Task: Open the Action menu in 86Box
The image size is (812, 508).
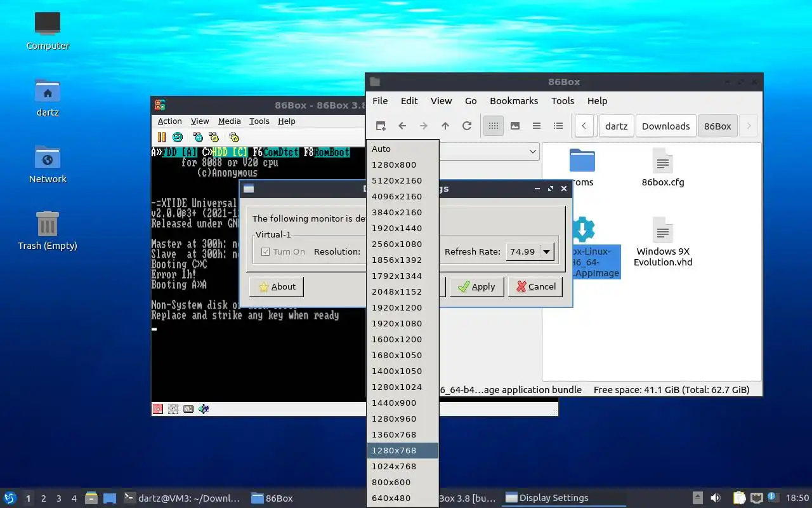Action: click(x=169, y=121)
